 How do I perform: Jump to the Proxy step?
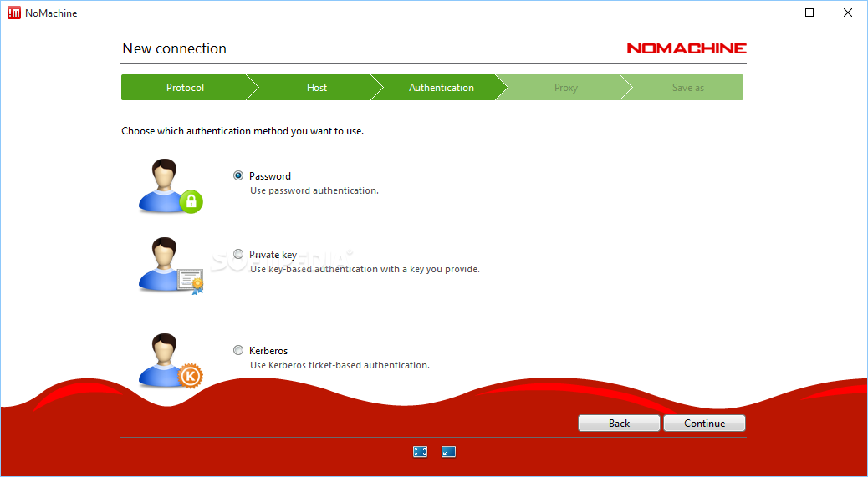tap(566, 88)
